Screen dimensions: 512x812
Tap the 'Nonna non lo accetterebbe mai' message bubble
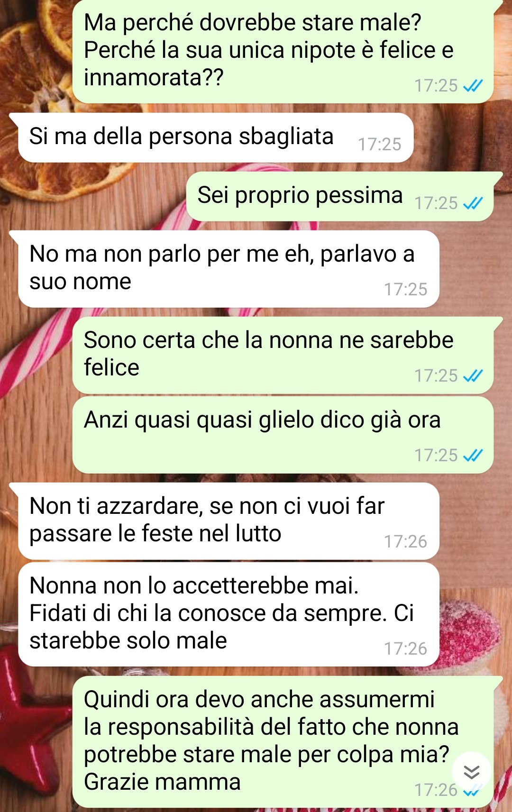coord(229,614)
